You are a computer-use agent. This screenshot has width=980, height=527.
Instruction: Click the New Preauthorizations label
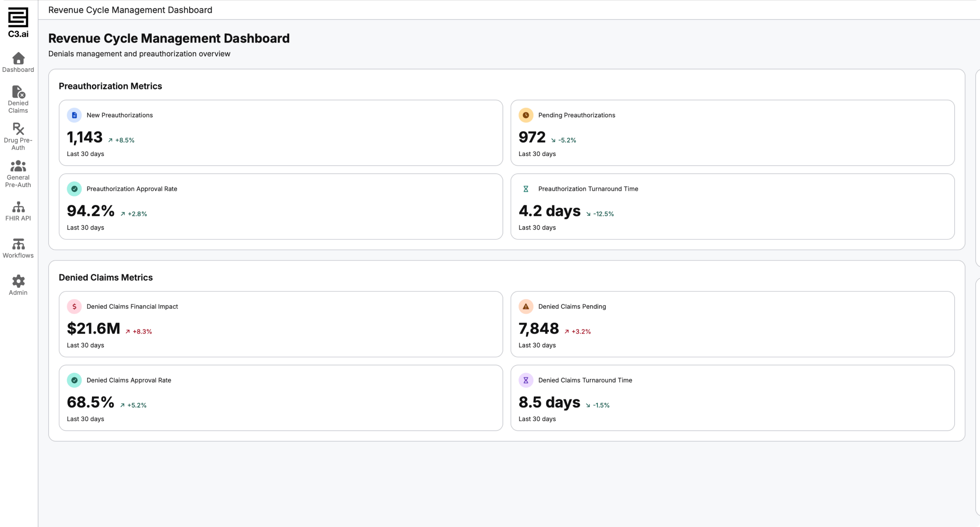pos(119,115)
